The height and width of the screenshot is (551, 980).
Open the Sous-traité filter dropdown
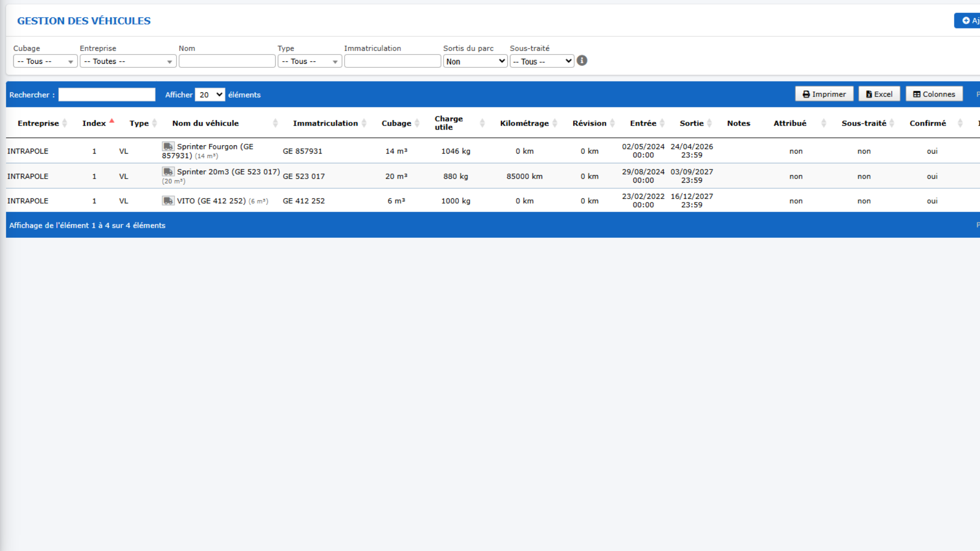pyautogui.click(x=542, y=61)
